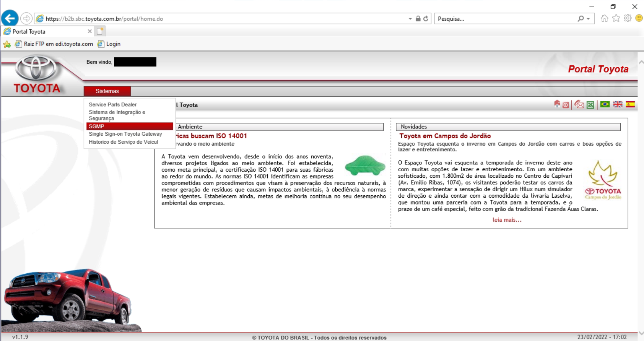The width and height of the screenshot is (644, 341).
Task: Select Single Sign-on Toyota Gateway entry
Action: [125, 134]
